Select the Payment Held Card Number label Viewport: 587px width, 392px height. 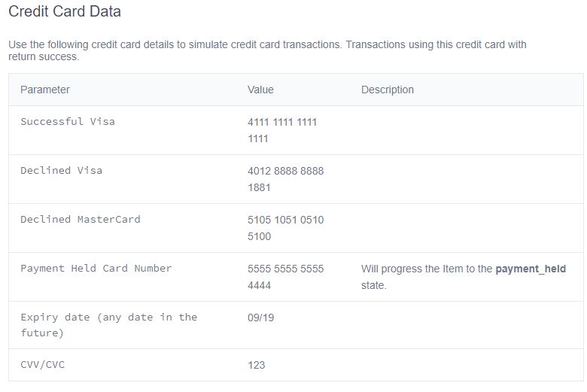[96, 268]
